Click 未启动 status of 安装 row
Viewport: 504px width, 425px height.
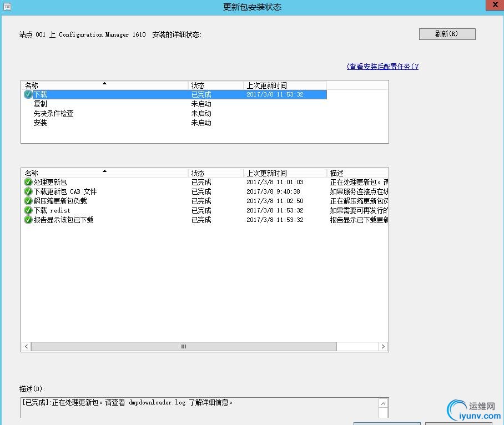[x=201, y=123]
